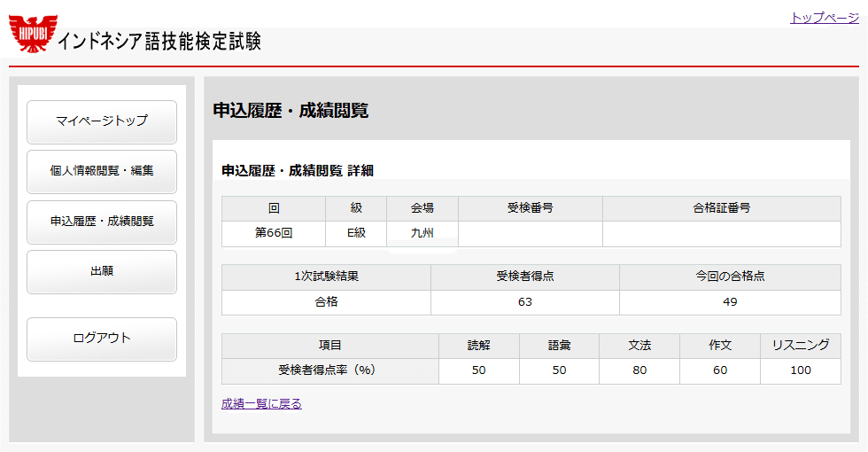868x452 pixels.
Task: Return via 成績一覧に戻る link
Action: [261, 404]
